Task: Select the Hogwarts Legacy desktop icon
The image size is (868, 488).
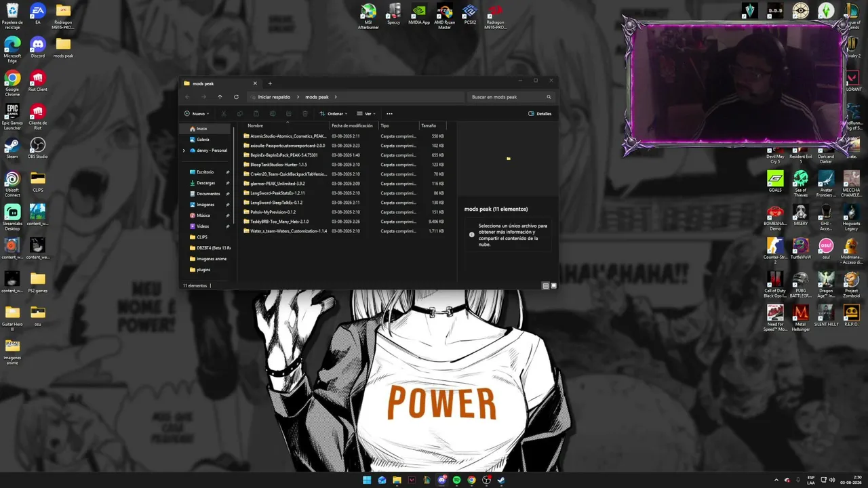Action: pyautogui.click(x=851, y=218)
